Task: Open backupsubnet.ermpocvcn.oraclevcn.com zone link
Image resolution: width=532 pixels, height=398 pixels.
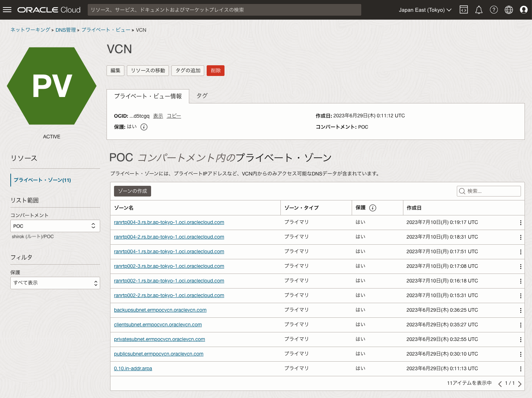Action: coord(160,310)
